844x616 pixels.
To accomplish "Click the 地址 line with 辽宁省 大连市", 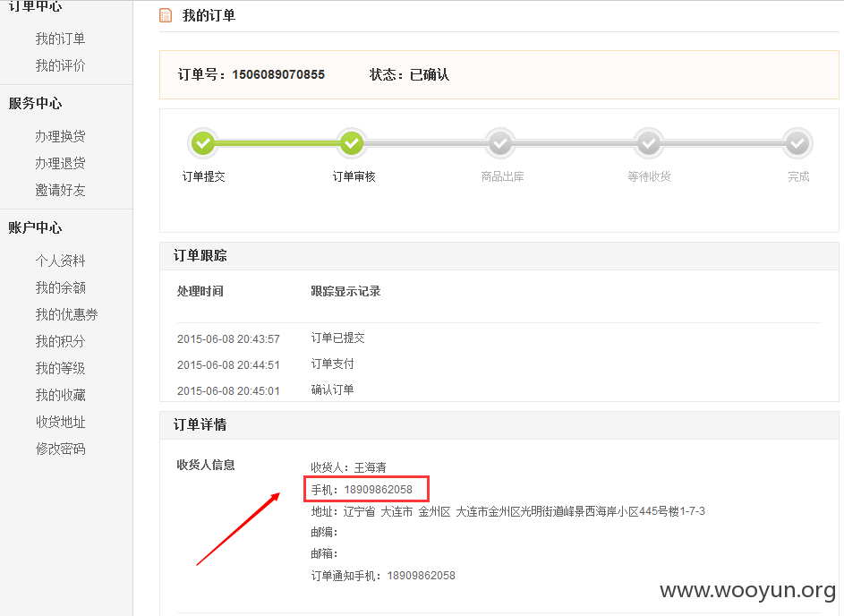I will (x=507, y=511).
